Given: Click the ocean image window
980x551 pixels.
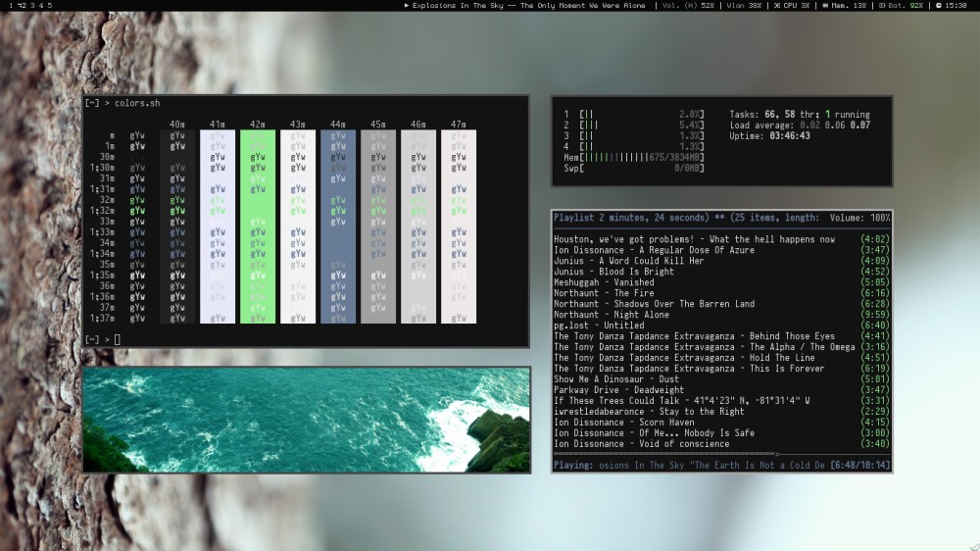Looking at the screenshot, I should coord(306,420).
